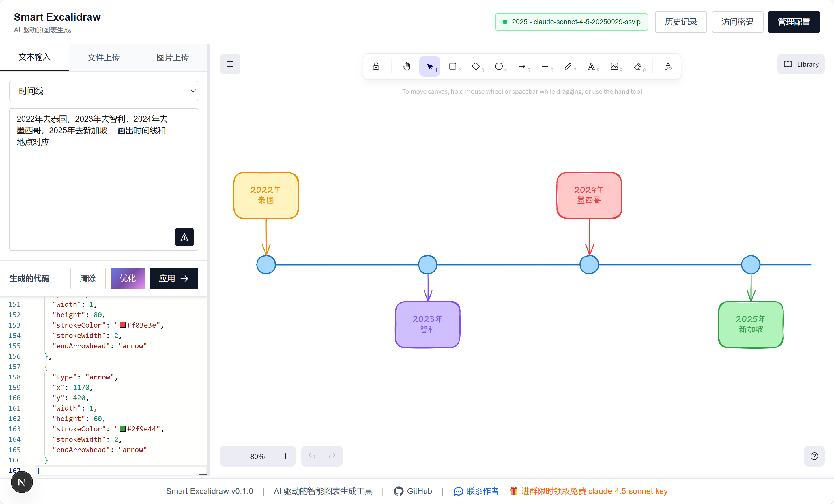Switch to the 图片上传 tab
834x504 pixels.
(173, 57)
